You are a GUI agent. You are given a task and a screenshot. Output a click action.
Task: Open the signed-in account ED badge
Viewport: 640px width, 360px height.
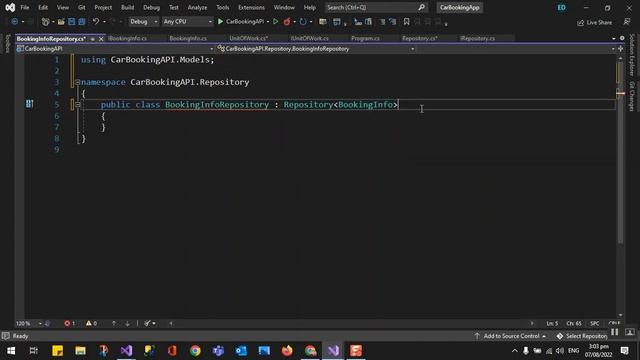point(562,7)
